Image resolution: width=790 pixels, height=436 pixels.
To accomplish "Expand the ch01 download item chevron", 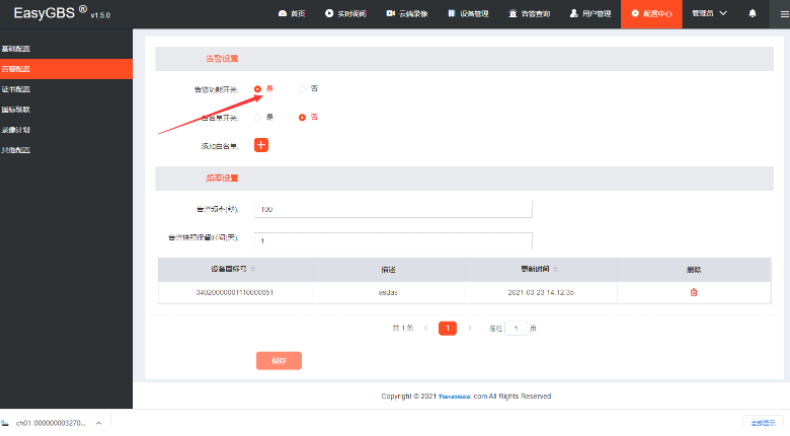I will click(99, 423).
